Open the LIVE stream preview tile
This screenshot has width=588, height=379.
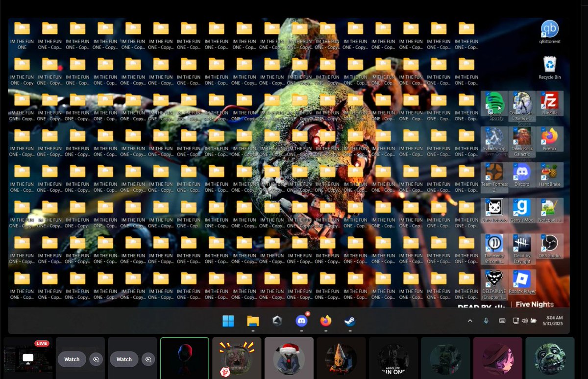[28, 358]
